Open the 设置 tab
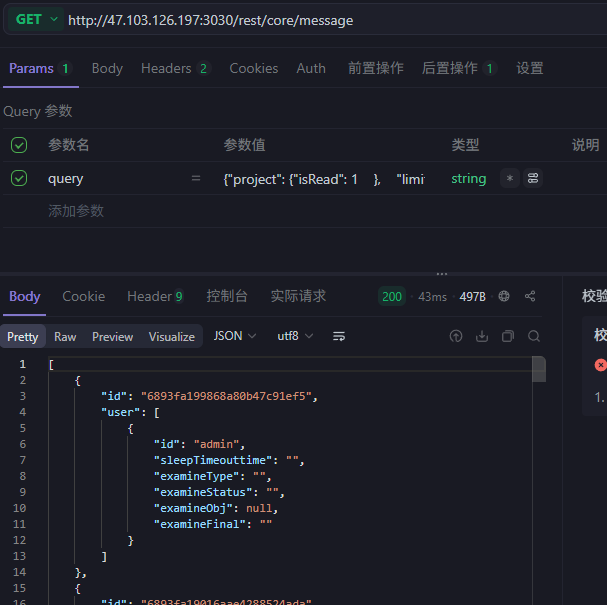Image resolution: width=607 pixels, height=605 pixels. coord(530,69)
